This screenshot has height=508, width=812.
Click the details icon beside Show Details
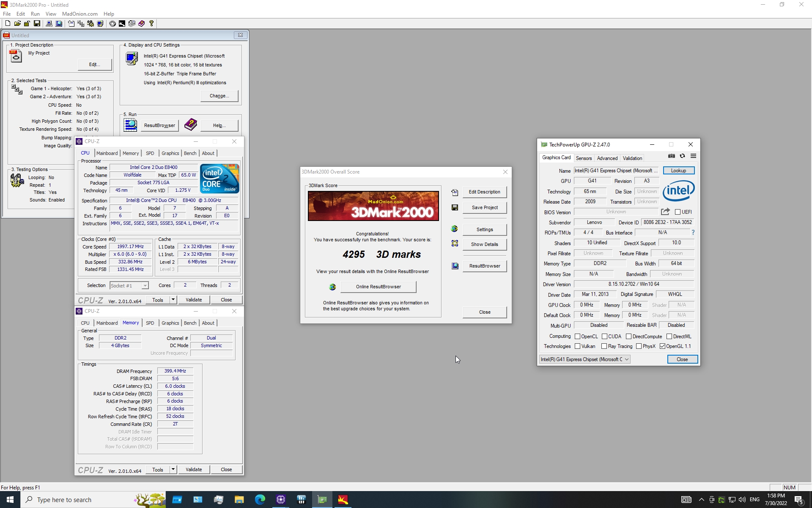[x=455, y=243]
